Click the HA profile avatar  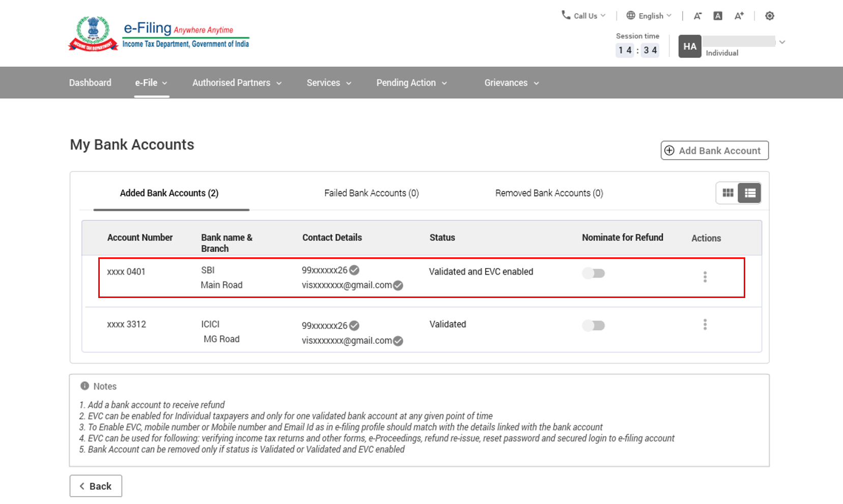pyautogui.click(x=690, y=46)
